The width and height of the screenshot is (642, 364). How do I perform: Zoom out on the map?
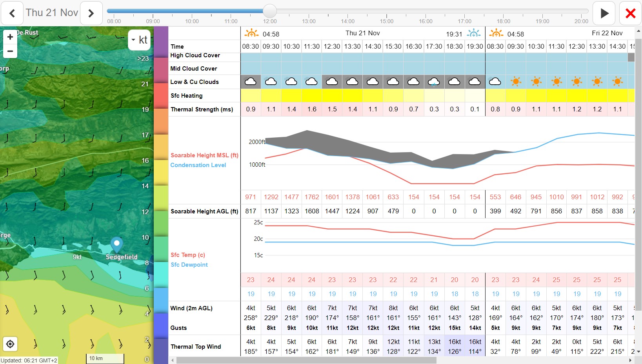10,51
